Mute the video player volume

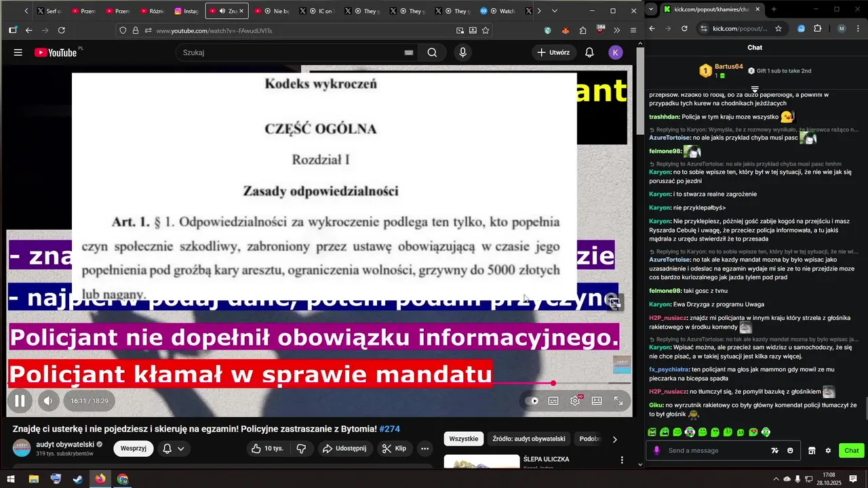coord(48,401)
